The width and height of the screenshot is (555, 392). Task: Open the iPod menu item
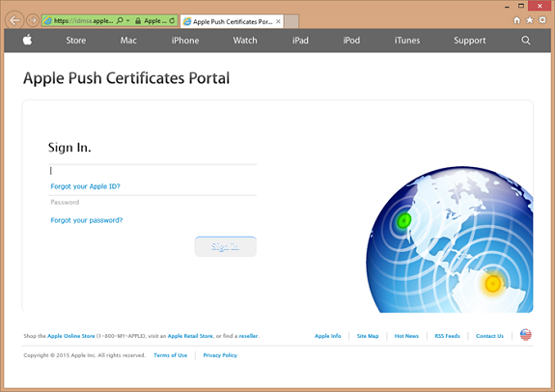[351, 41]
